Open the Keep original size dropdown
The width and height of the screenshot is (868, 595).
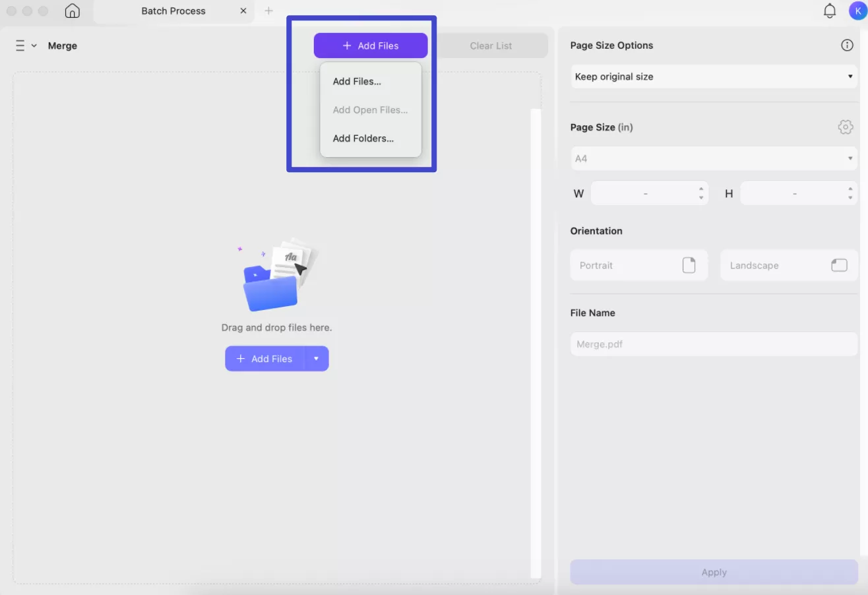click(850, 77)
